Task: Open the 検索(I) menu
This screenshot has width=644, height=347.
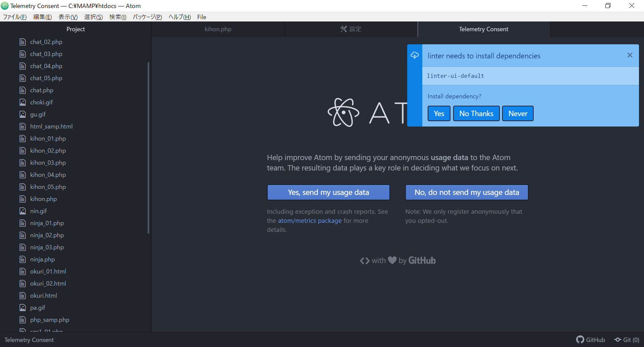Action: 118,17
